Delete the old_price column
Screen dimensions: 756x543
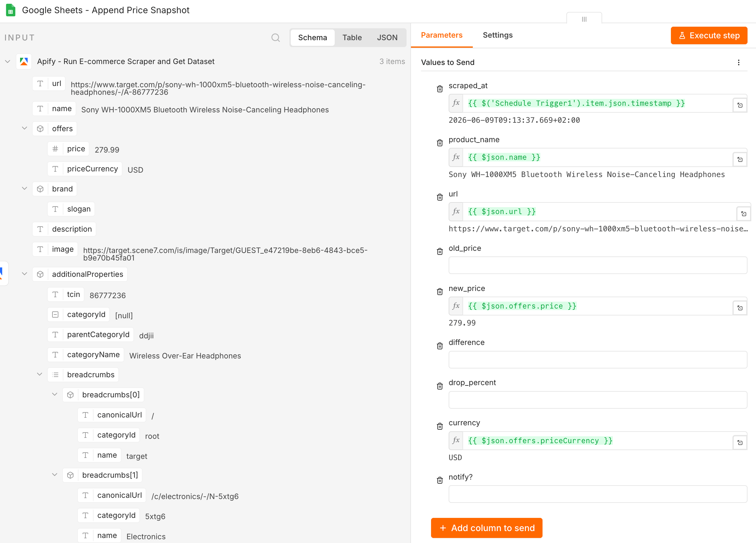[x=440, y=251]
